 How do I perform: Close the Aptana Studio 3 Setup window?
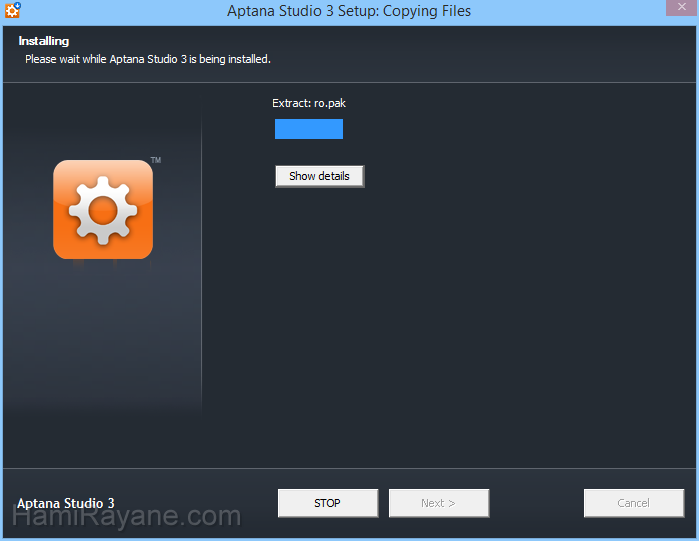(x=682, y=8)
